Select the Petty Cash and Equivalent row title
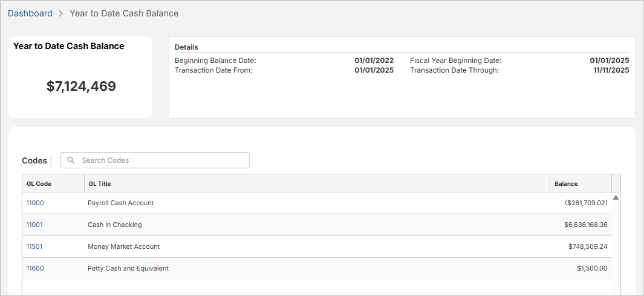The width and height of the screenshot is (644, 296). pos(128,268)
